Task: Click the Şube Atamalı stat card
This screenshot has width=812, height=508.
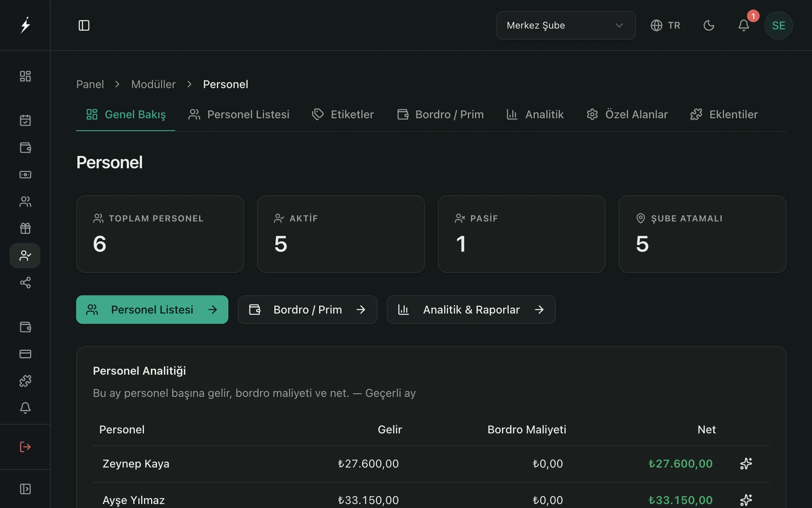Action: (x=703, y=234)
